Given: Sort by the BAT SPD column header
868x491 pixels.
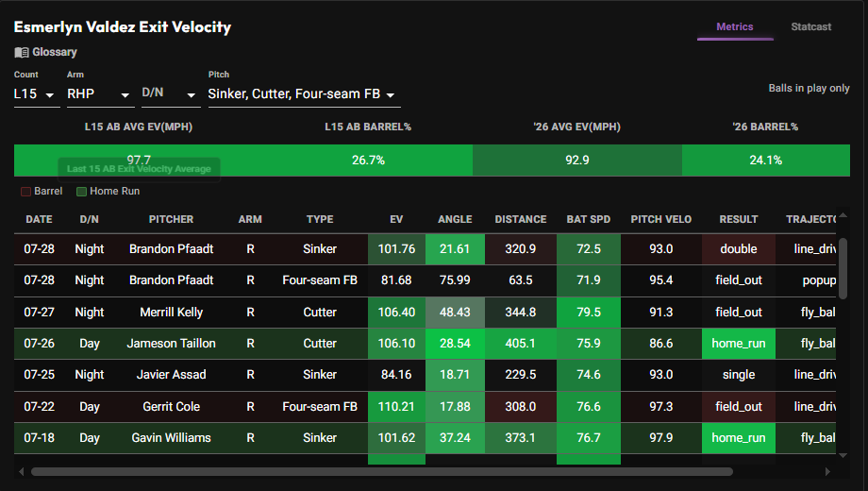Looking at the screenshot, I should pyautogui.click(x=589, y=219).
